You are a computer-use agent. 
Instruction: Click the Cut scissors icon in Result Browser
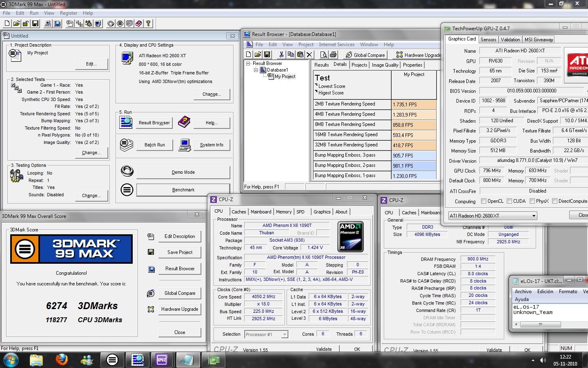281,54
